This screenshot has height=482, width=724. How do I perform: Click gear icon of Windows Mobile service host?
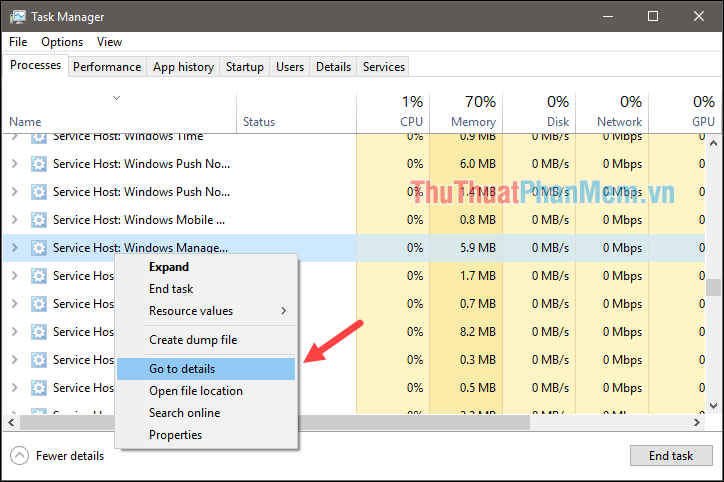coord(39,220)
